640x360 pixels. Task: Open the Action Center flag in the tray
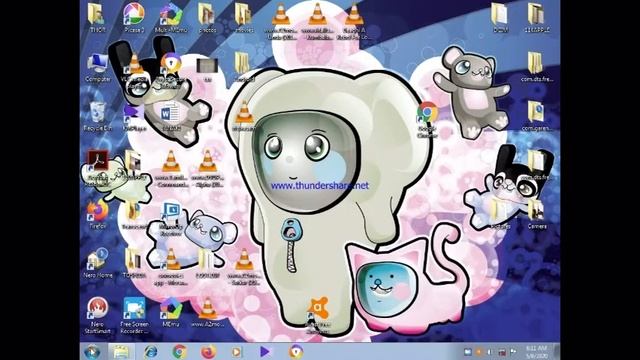point(513,352)
